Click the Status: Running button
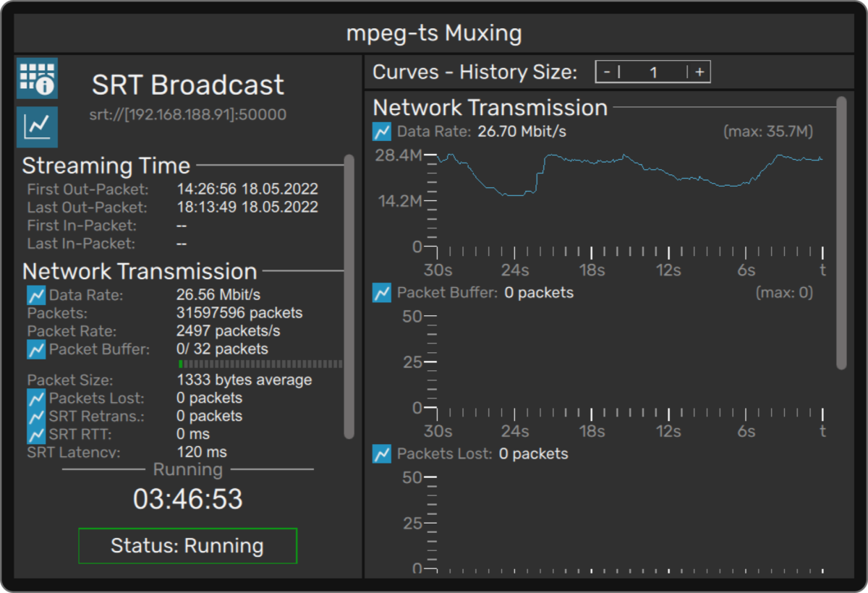The width and height of the screenshot is (868, 593). (187, 546)
